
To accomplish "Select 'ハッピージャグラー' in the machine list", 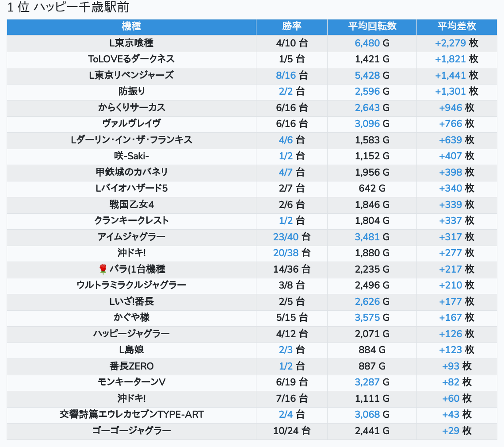I will coord(131,334).
